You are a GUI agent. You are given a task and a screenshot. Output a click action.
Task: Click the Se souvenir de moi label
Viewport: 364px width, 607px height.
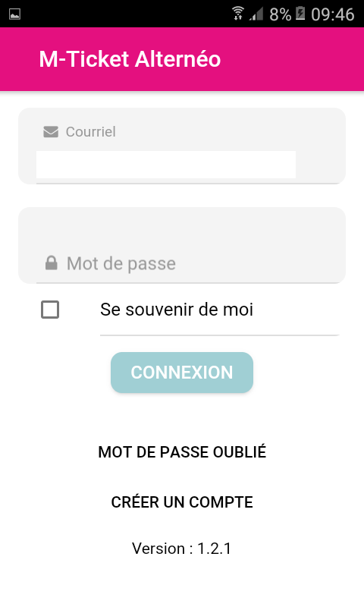[x=177, y=310]
